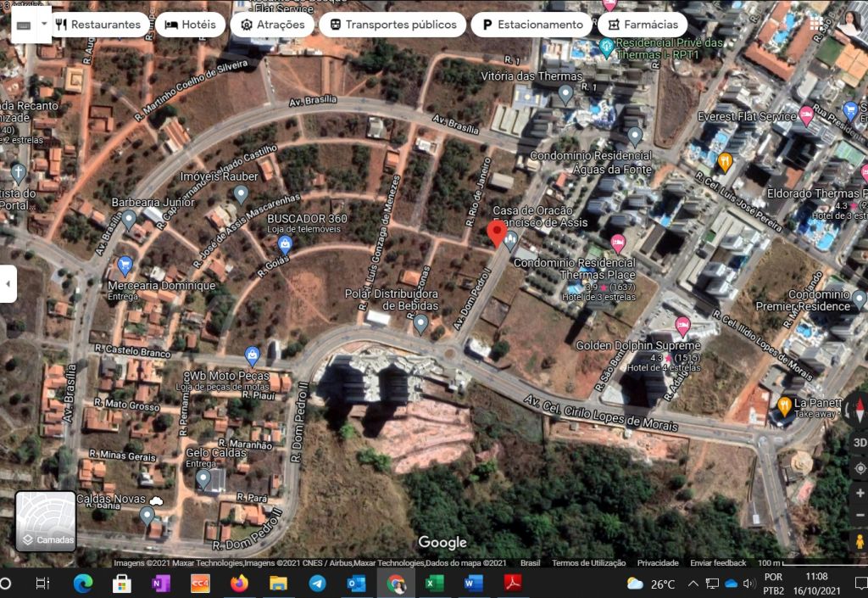Expand the collapsed side panel arrow
This screenshot has height=598, width=868.
coord(8,283)
